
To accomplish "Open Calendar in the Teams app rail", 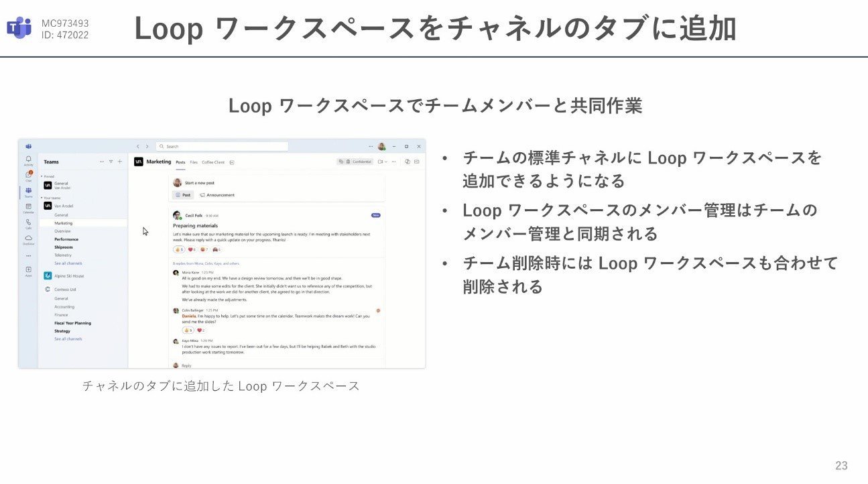I will 28,208.
